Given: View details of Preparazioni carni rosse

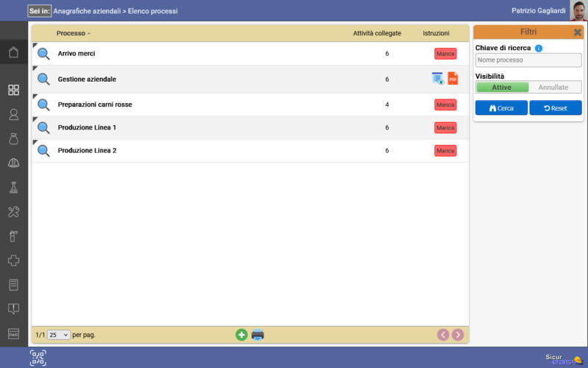Looking at the screenshot, I should point(43,105).
